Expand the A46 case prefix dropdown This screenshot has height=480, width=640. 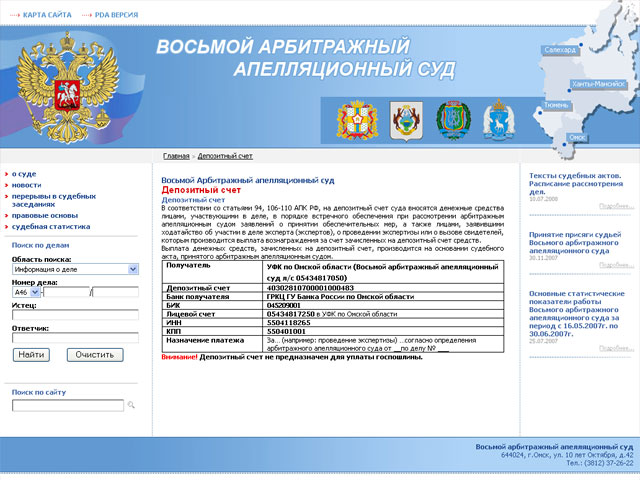coord(26,292)
